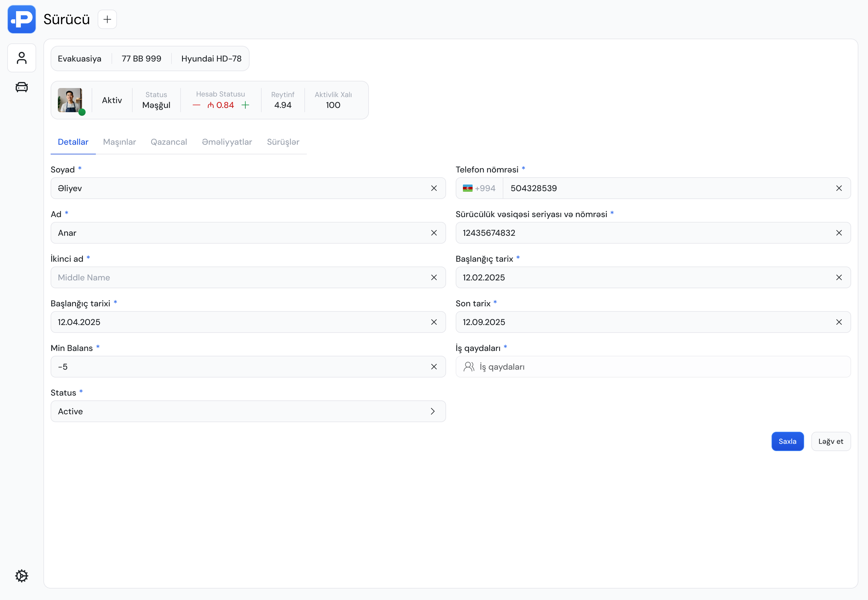
Task: Clear the Son tarix date
Action: pos(839,322)
